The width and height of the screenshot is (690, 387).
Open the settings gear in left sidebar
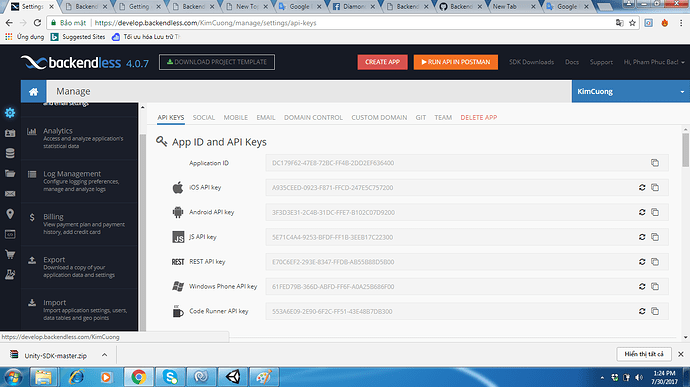[10, 113]
